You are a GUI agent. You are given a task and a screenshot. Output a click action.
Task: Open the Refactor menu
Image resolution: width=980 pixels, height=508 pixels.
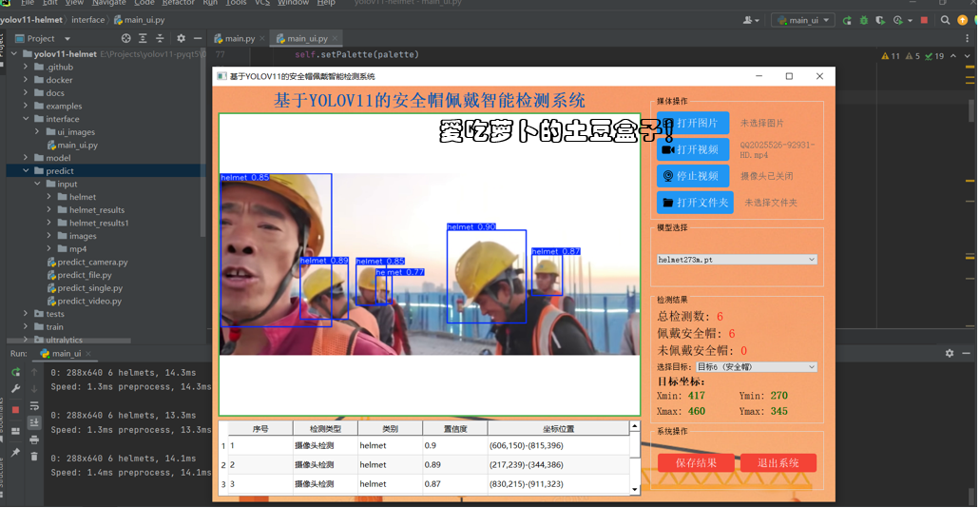pyautogui.click(x=179, y=3)
